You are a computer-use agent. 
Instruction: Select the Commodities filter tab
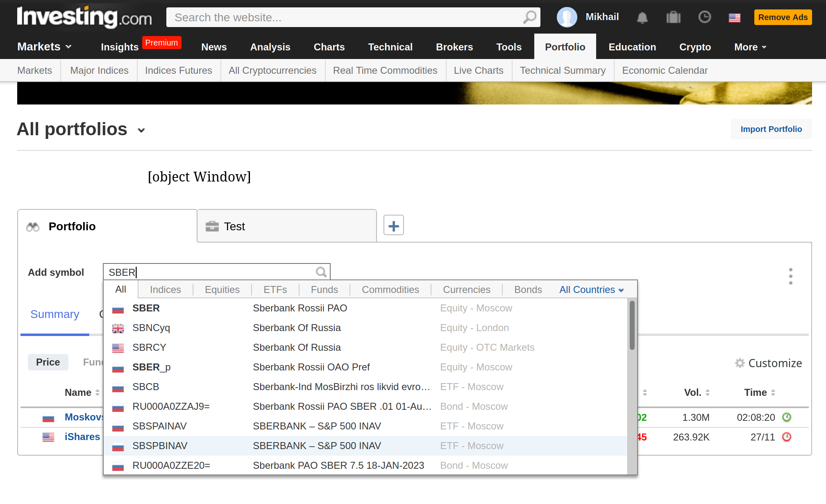pyautogui.click(x=390, y=290)
